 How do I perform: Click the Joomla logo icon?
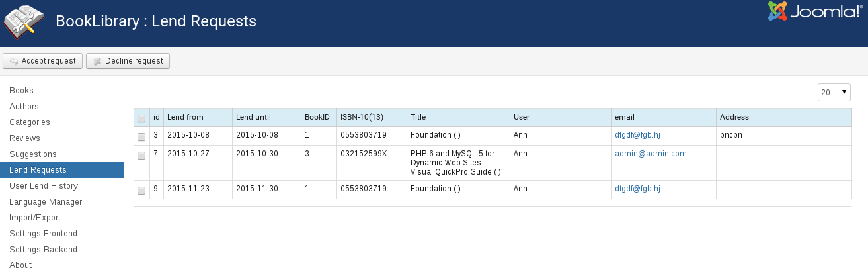778,11
